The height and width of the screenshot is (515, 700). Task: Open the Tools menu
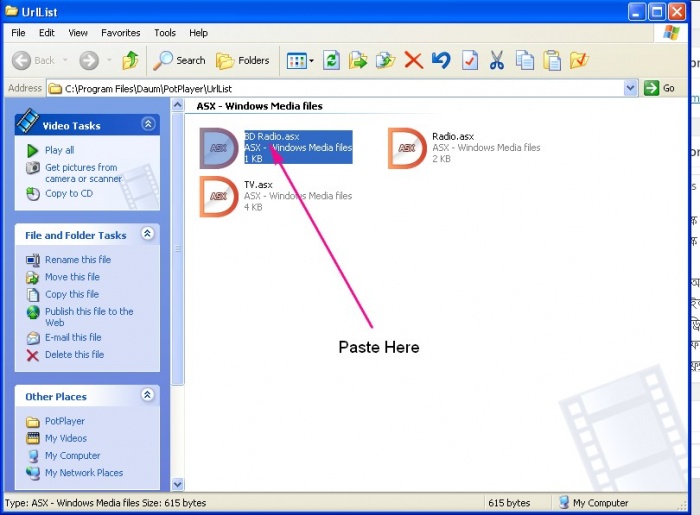pos(165,33)
